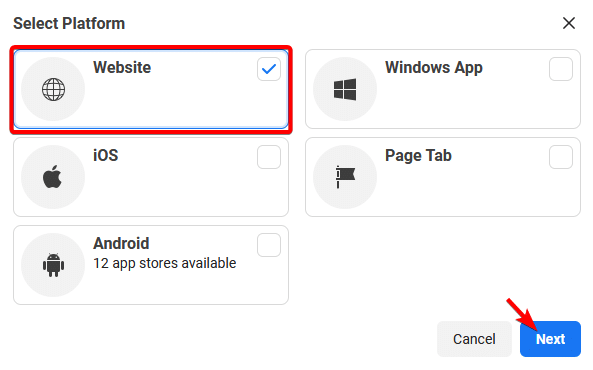The image size is (593, 370).
Task: Continue with the blue Next button
Action: click(550, 339)
